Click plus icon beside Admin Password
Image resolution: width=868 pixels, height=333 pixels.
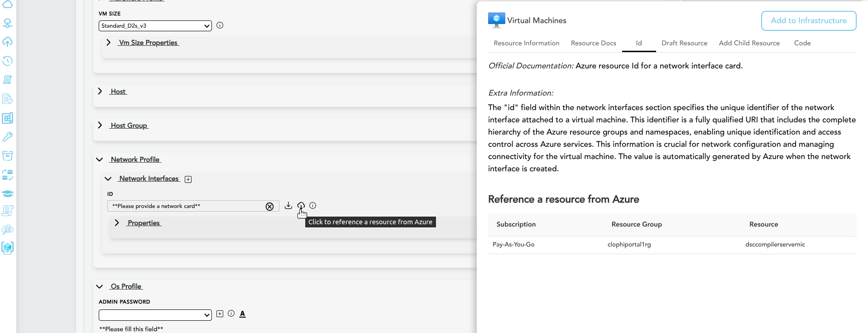point(220,314)
